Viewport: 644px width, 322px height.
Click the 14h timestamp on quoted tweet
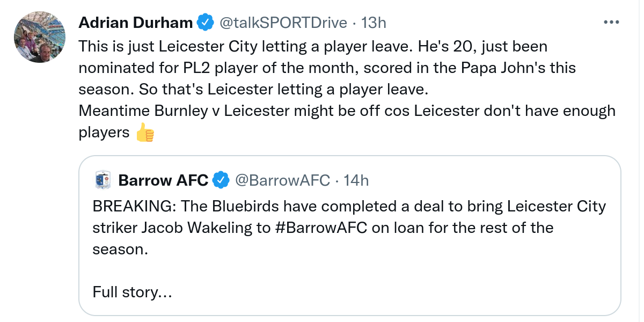[x=356, y=180]
